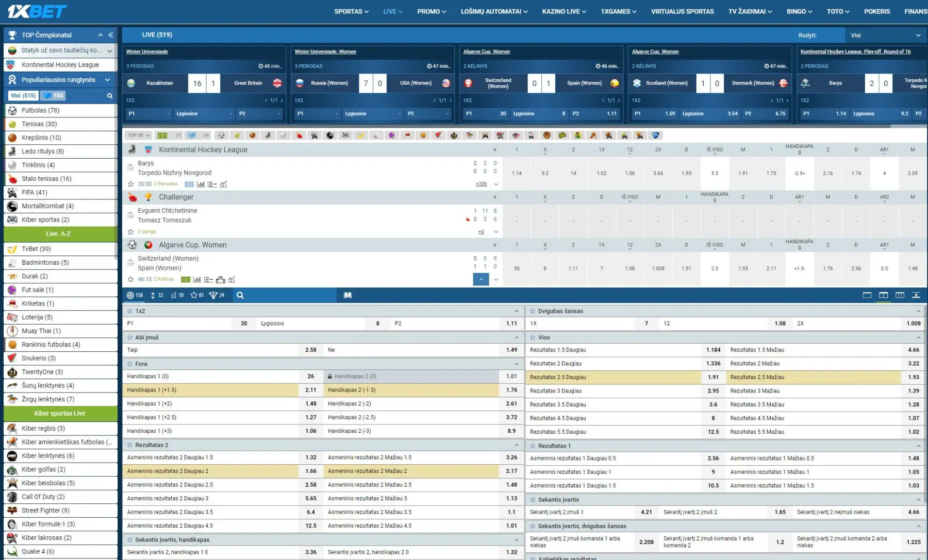Viewport: 928px width, 560px height.
Task: Open Ledo ritulys (8) category
Action: pyautogui.click(x=60, y=151)
